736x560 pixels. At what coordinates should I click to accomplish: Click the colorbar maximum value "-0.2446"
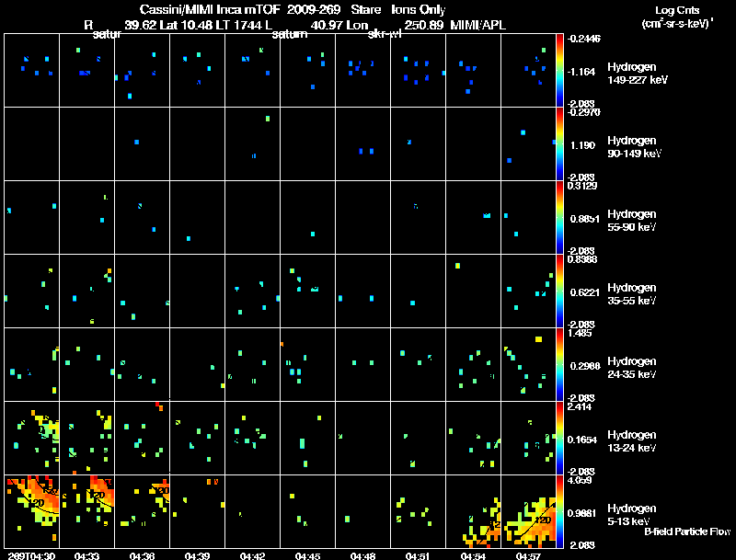(583, 39)
